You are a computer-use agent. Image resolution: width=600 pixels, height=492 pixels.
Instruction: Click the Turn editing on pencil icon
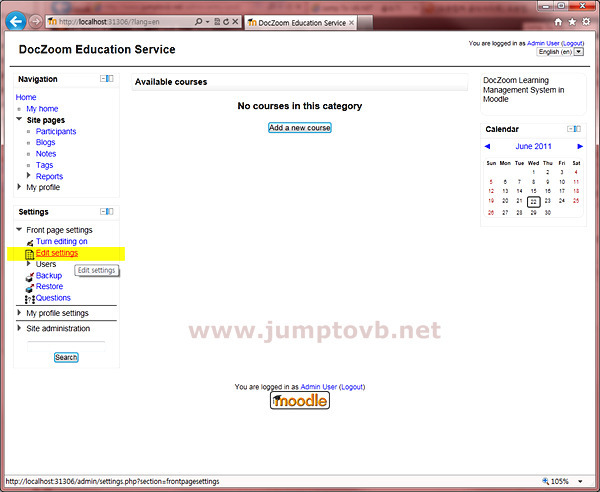(x=30, y=243)
